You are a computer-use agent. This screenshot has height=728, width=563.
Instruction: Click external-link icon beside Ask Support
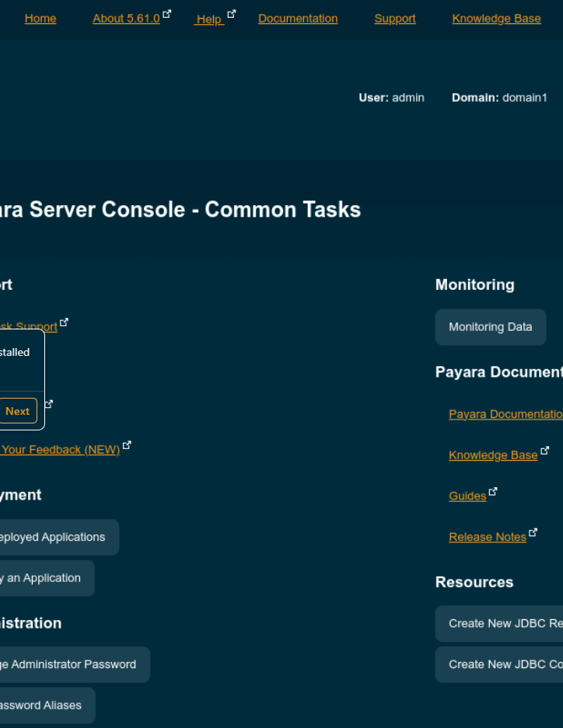[x=65, y=322]
